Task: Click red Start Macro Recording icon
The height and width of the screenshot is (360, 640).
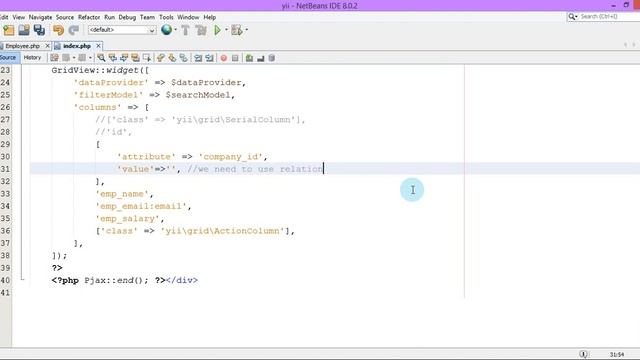Action: point(224,58)
